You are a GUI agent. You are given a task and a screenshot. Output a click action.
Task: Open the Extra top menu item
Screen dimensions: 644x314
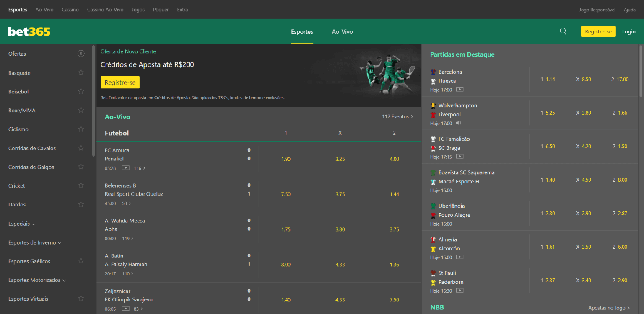point(182,10)
